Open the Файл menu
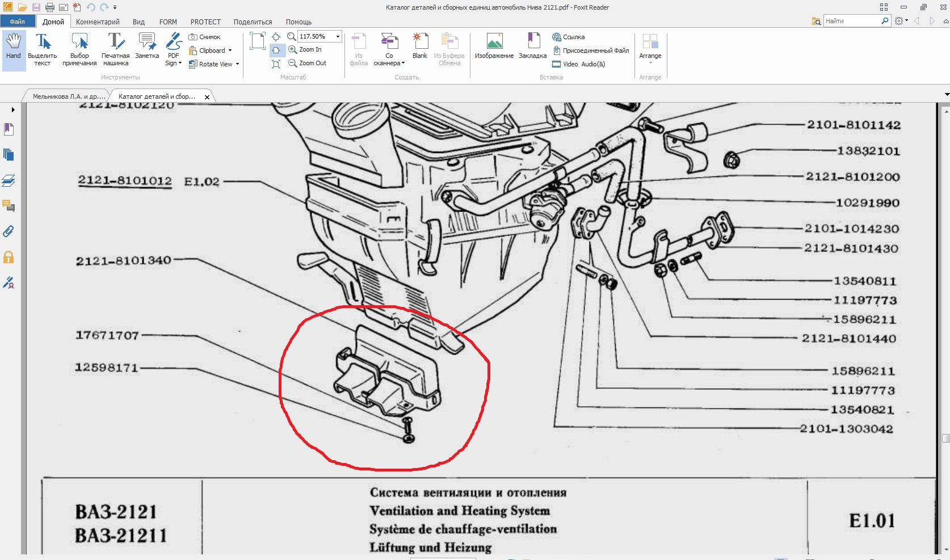 tap(18, 22)
